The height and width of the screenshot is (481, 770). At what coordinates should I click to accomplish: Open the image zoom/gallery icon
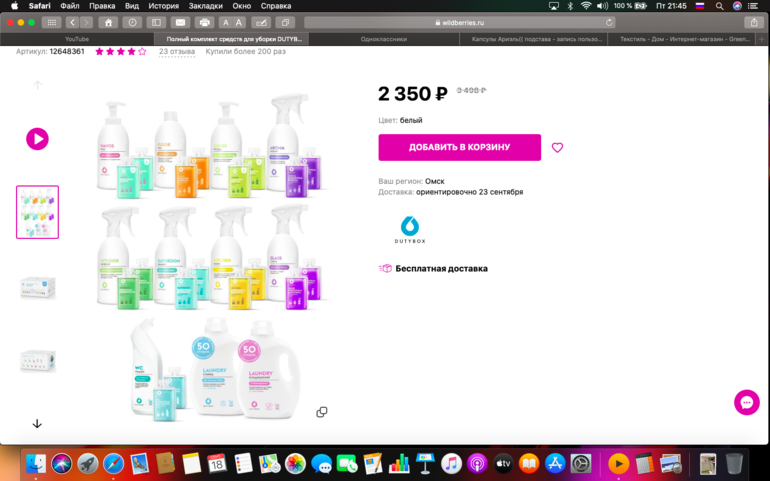pyautogui.click(x=322, y=412)
